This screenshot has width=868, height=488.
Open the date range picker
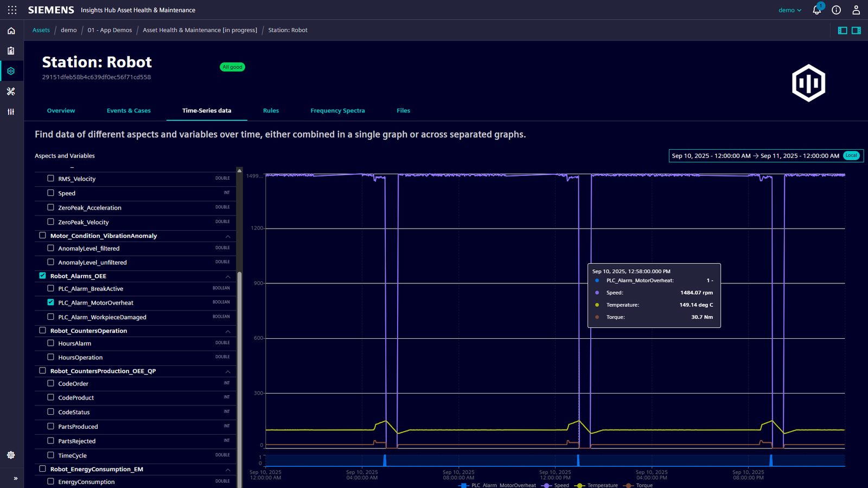point(766,156)
